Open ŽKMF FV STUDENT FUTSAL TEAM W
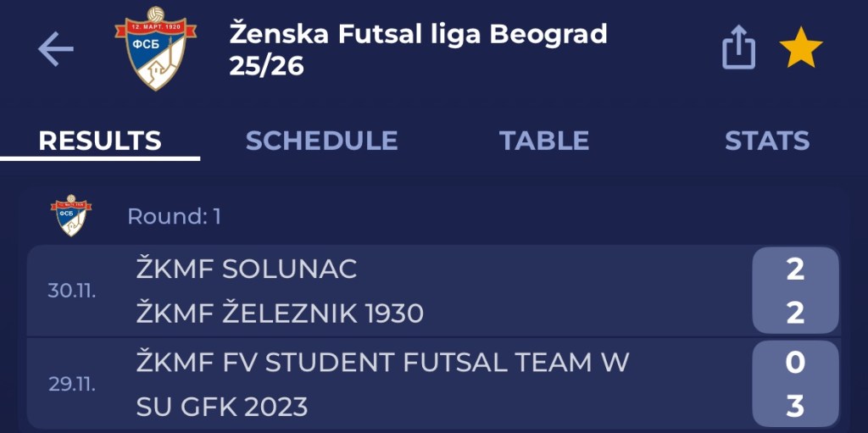Image resolution: width=868 pixels, height=433 pixels. [x=382, y=363]
